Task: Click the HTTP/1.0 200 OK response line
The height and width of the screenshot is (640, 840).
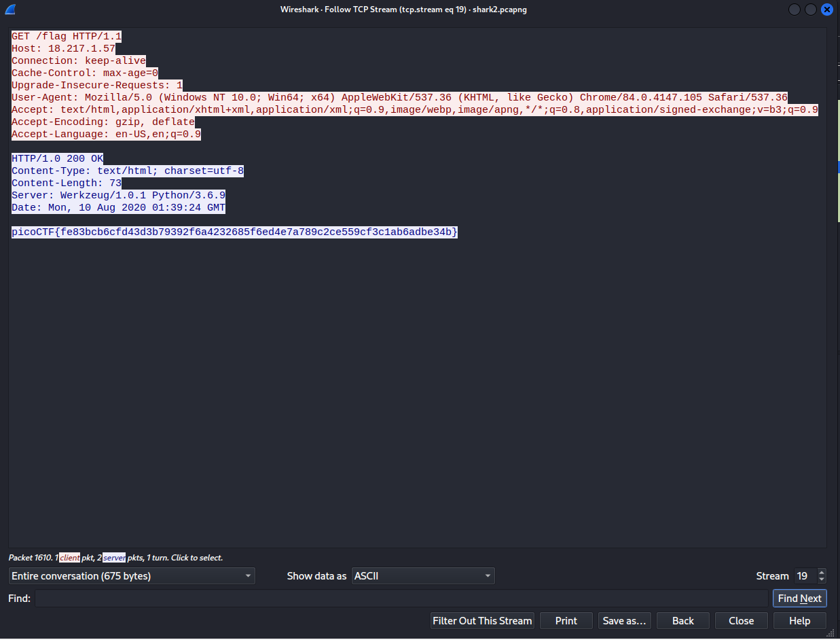Action: 58,159
